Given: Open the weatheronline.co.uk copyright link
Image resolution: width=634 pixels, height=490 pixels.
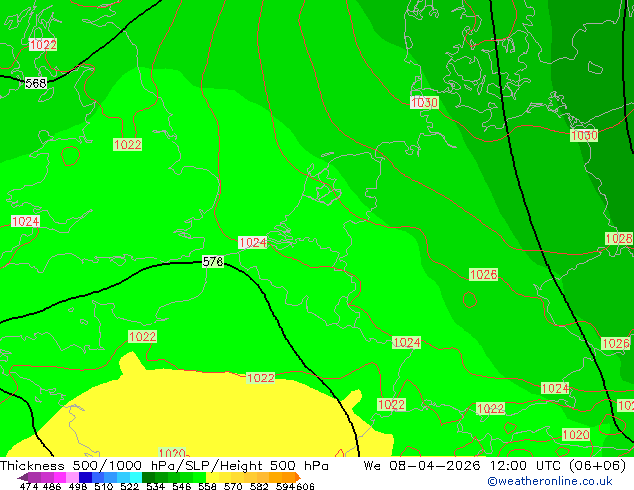Looking at the screenshot, I should pos(550,481).
